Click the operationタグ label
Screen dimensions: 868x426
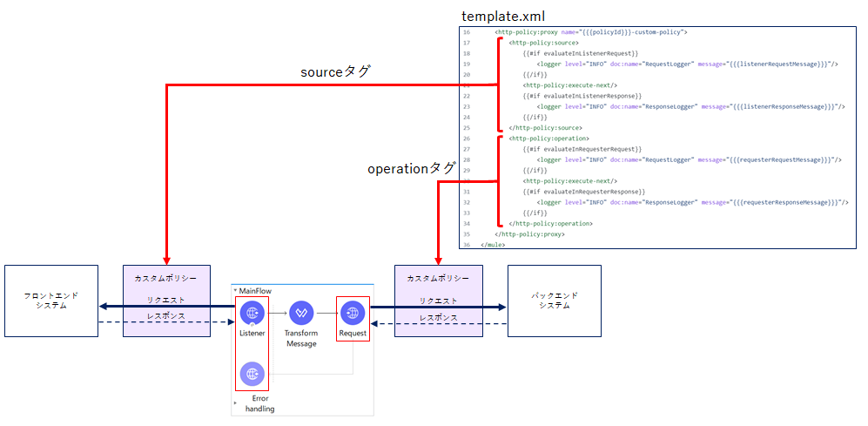411,168
